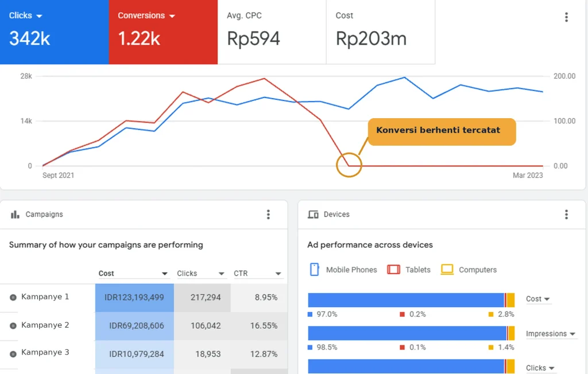Image resolution: width=588 pixels, height=374 pixels.
Task: Click the IDR10,979,284 cost cell
Action: pos(134,354)
